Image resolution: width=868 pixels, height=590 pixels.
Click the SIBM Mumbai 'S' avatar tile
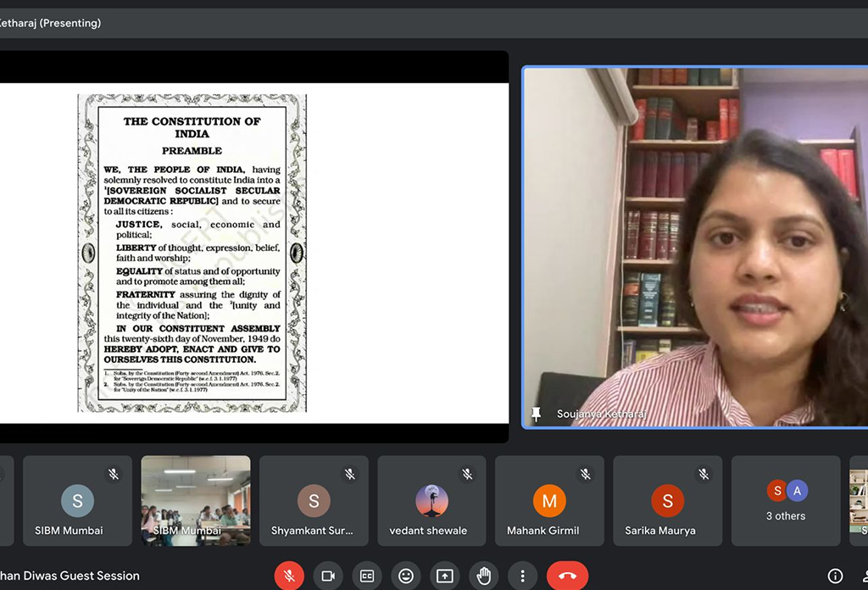coord(77,500)
